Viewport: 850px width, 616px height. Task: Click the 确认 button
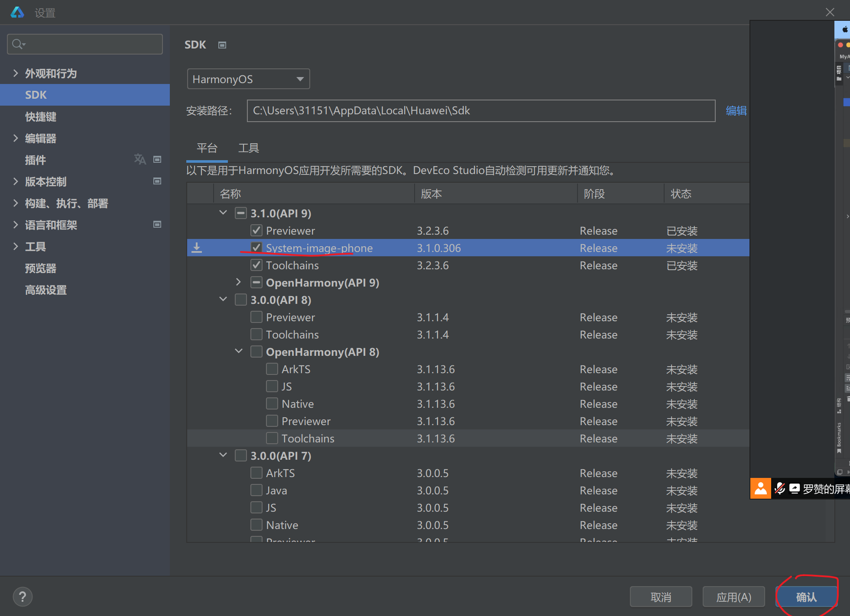pos(806,597)
